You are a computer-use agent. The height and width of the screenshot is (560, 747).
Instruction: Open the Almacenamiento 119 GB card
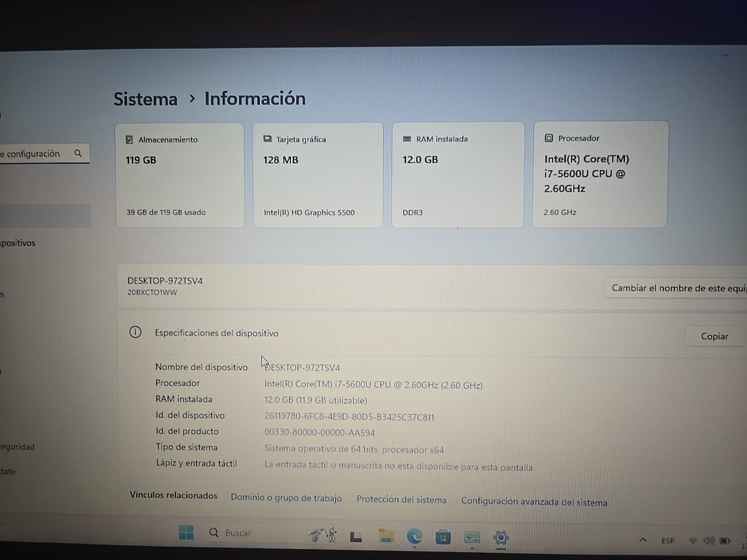[x=179, y=175]
